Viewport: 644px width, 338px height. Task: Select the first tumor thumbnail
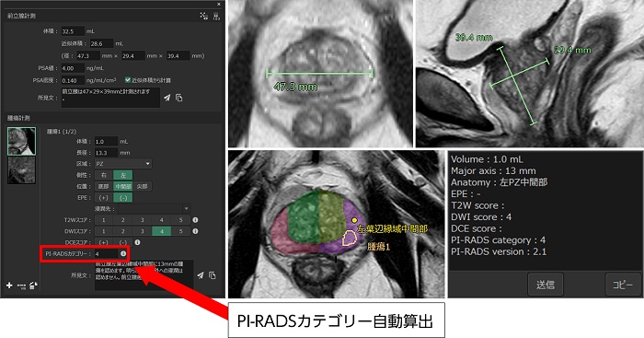pos(21,141)
